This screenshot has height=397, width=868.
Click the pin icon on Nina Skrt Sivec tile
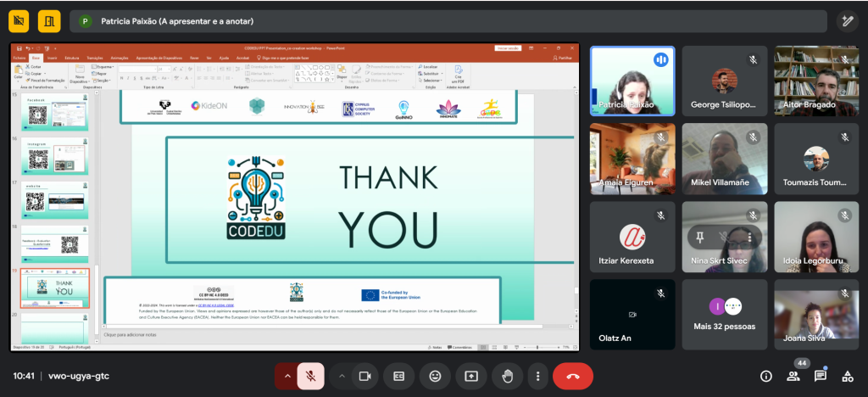(x=700, y=236)
